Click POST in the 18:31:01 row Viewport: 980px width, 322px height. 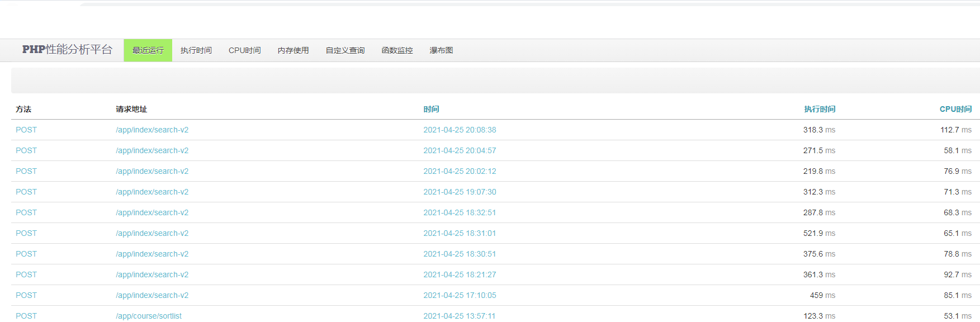26,233
